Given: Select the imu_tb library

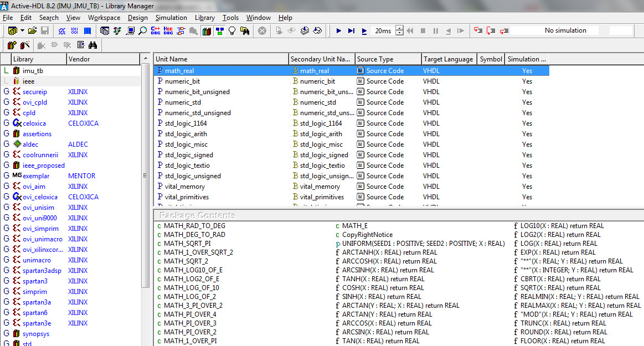Looking at the screenshot, I should pos(33,71).
